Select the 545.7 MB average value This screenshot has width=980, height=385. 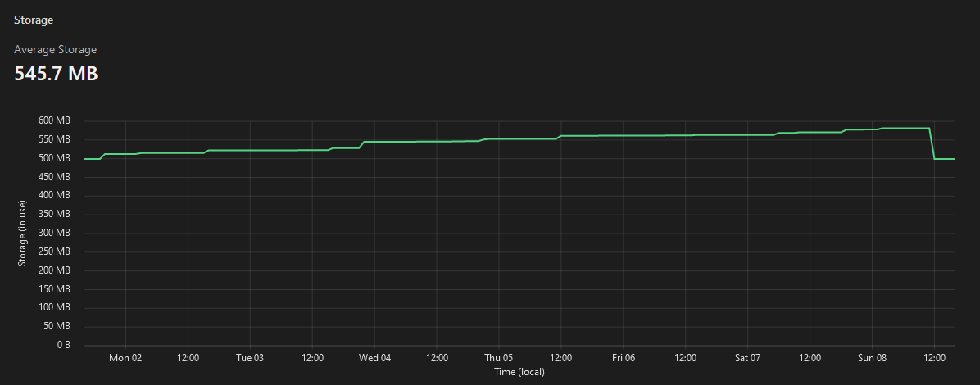click(57, 74)
